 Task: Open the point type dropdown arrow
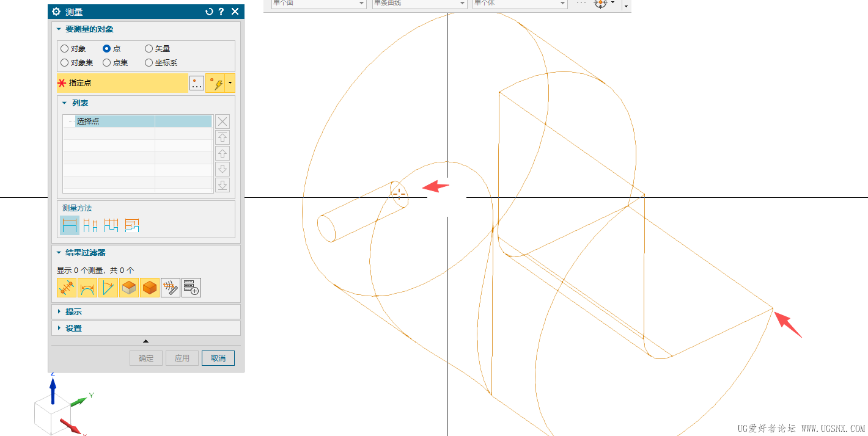230,83
